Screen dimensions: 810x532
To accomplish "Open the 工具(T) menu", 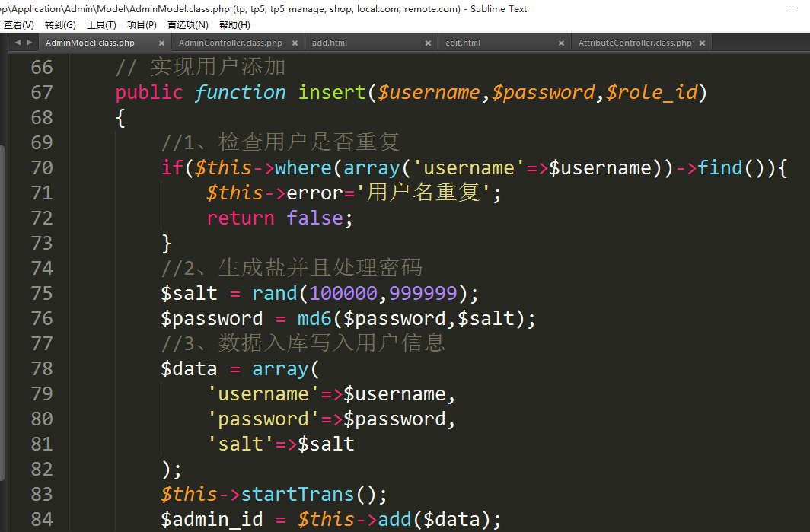I will (101, 25).
